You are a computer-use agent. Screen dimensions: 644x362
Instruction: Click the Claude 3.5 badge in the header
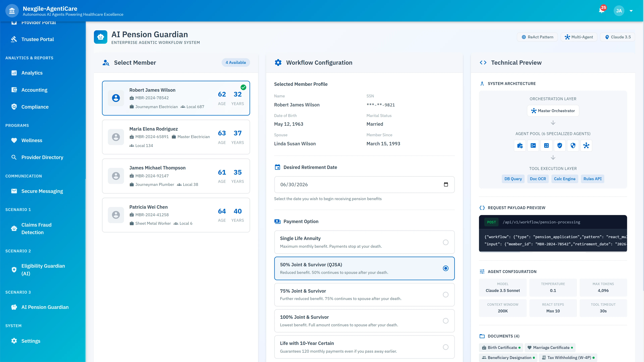coord(618,37)
